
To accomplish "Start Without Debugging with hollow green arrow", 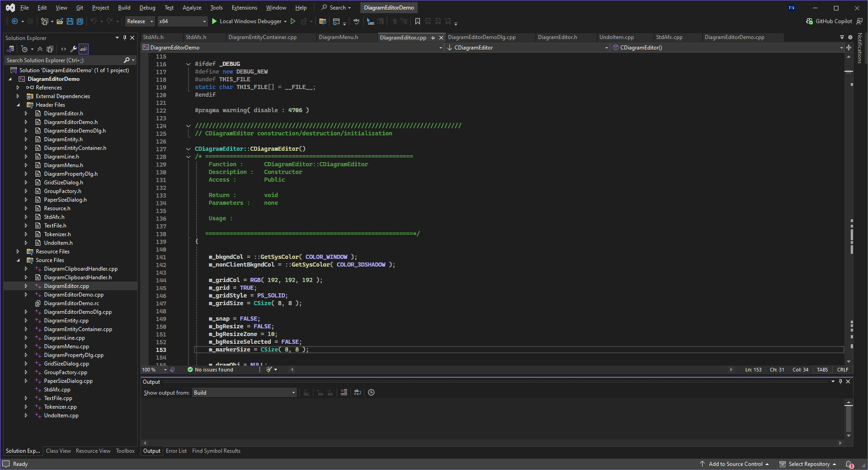I will tap(293, 21).
